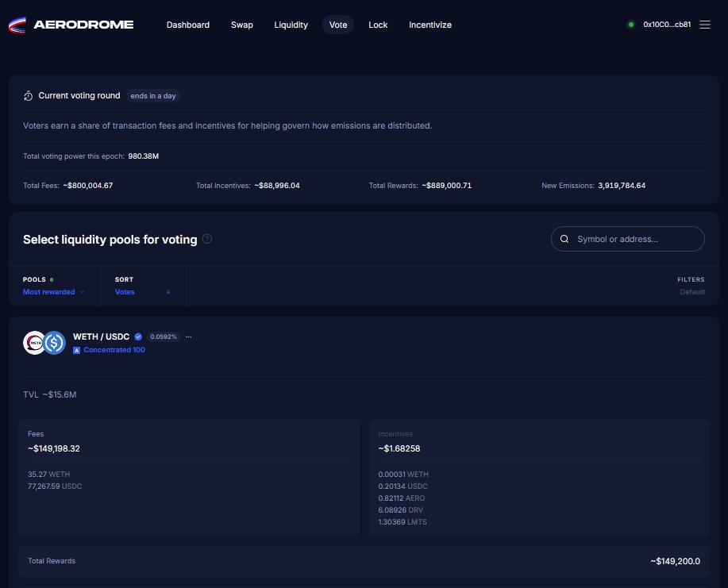Go to the Dashboard tab
Screen dimensions: 728x588
click(188, 25)
